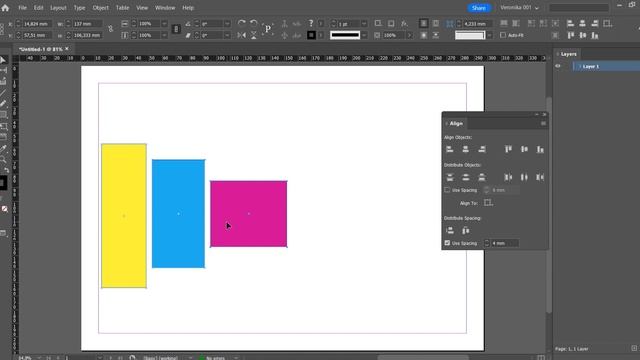Click the flip vertical icon
The image size is (640, 360).
tap(253, 36)
